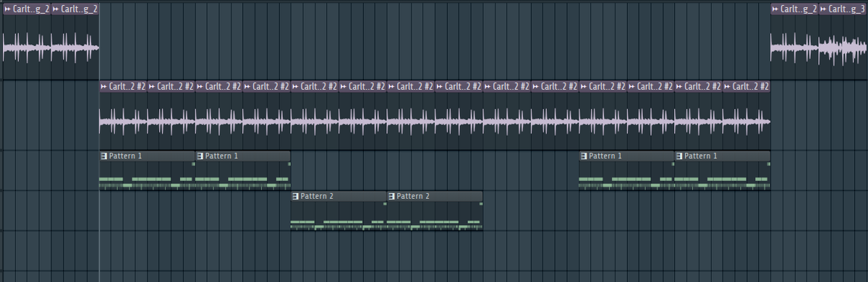Select title of third Pattern 1 clip
The width and height of the screenshot is (868, 282).
coord(605,155)
